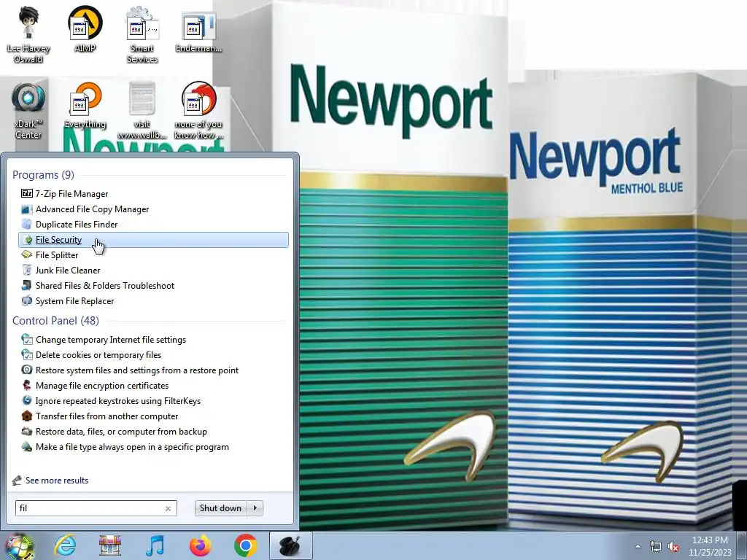Open the pinned shop-stall icon on taskbar
Viewport: 747px width, 560px height.
coord(110,545)
